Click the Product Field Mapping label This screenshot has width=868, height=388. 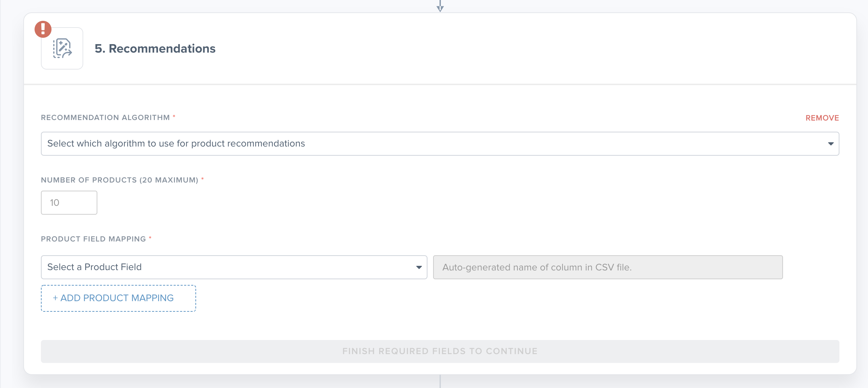[x=93, y=239]
